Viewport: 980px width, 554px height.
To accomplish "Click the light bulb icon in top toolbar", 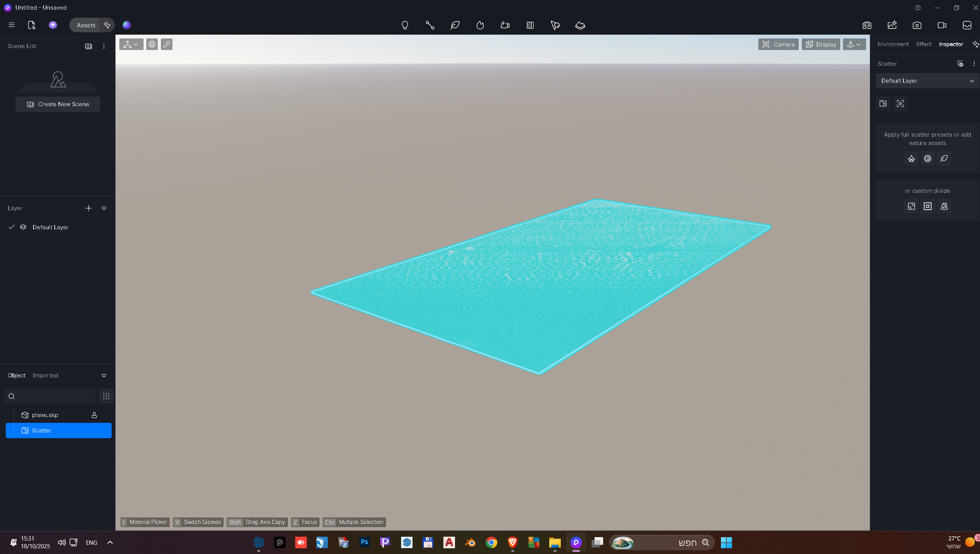I will coord(405,25).
